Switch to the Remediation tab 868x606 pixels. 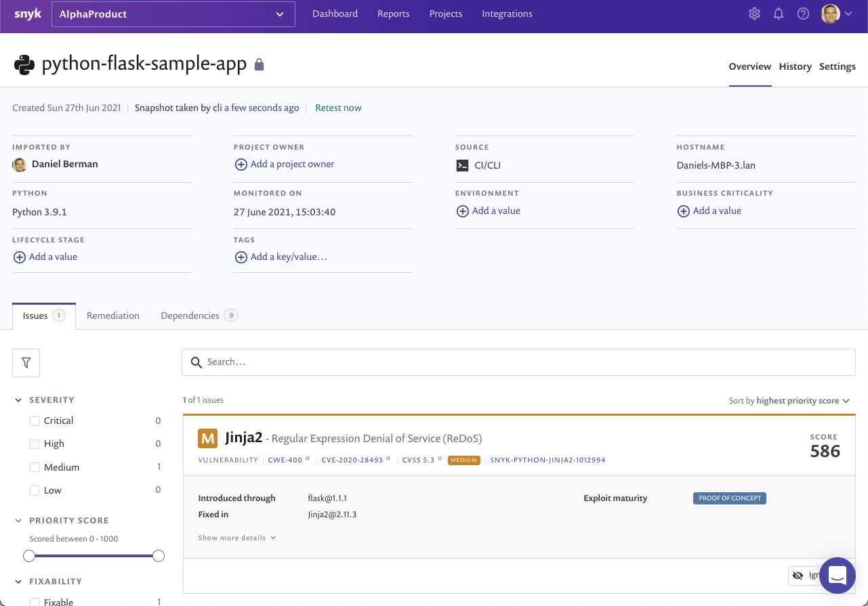[113, 316]
